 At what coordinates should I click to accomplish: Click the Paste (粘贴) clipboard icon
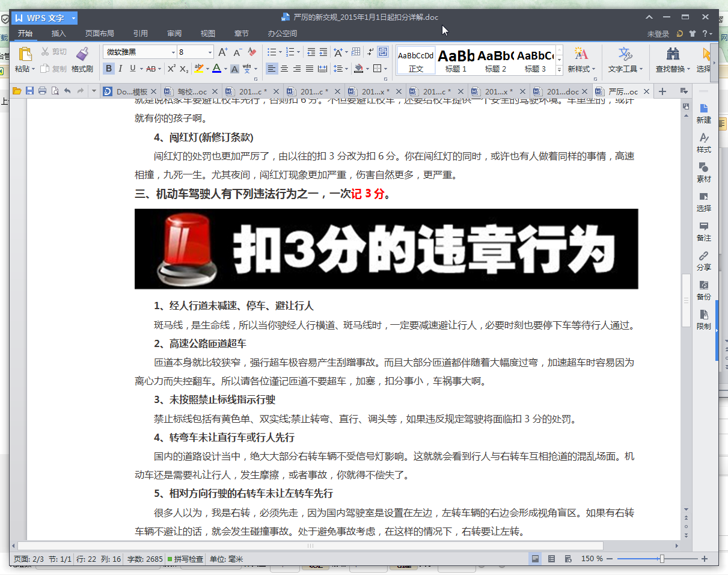click(x=25, y=54)
